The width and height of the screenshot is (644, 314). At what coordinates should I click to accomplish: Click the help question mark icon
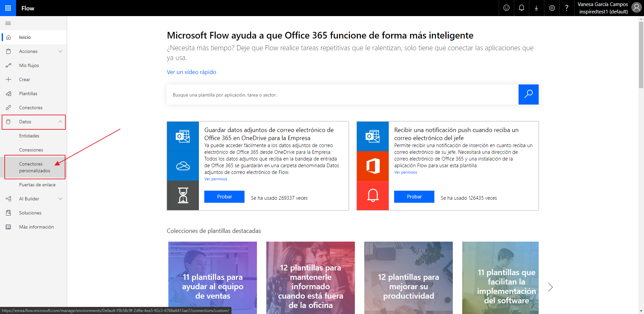point(567,8)
